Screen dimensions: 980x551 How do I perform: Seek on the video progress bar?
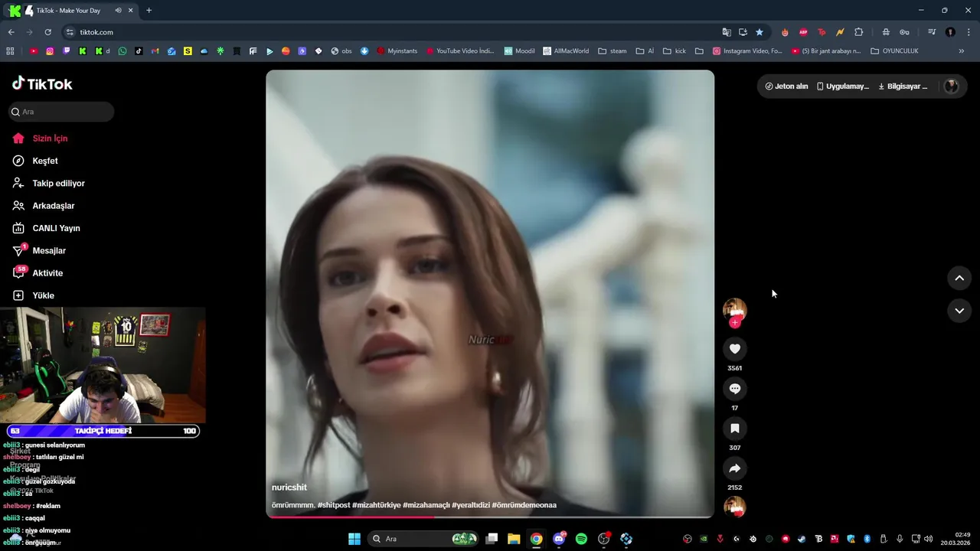490,517
